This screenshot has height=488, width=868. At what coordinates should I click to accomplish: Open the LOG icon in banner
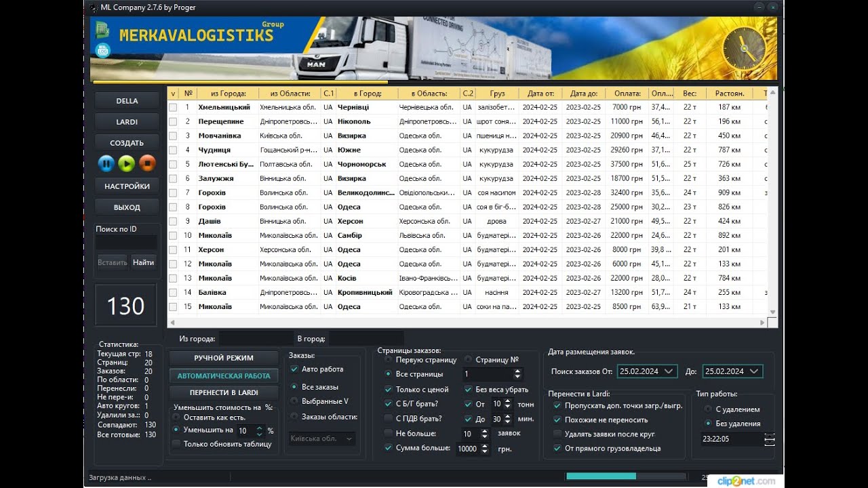[x=102, y=49]
